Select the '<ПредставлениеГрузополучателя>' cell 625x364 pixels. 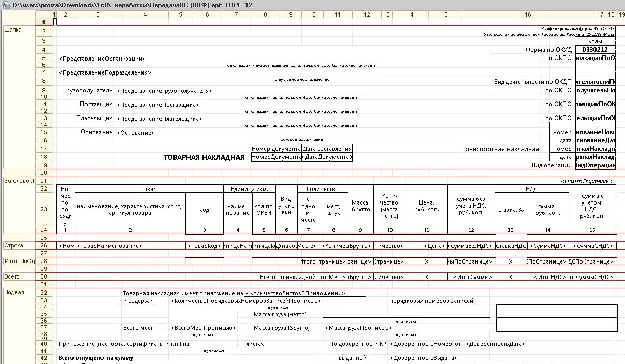click(x=164, y=91)
